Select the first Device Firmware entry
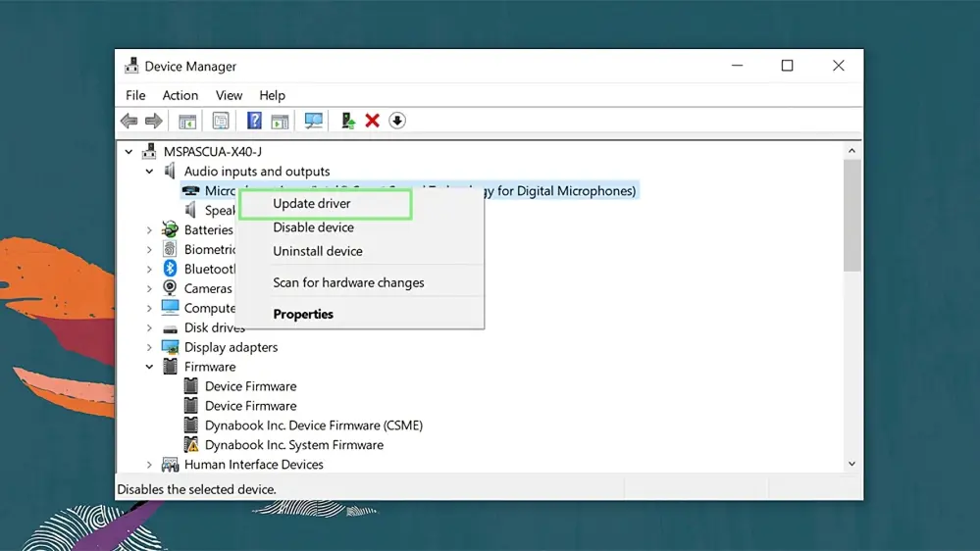980x551 pixels. 250,386
